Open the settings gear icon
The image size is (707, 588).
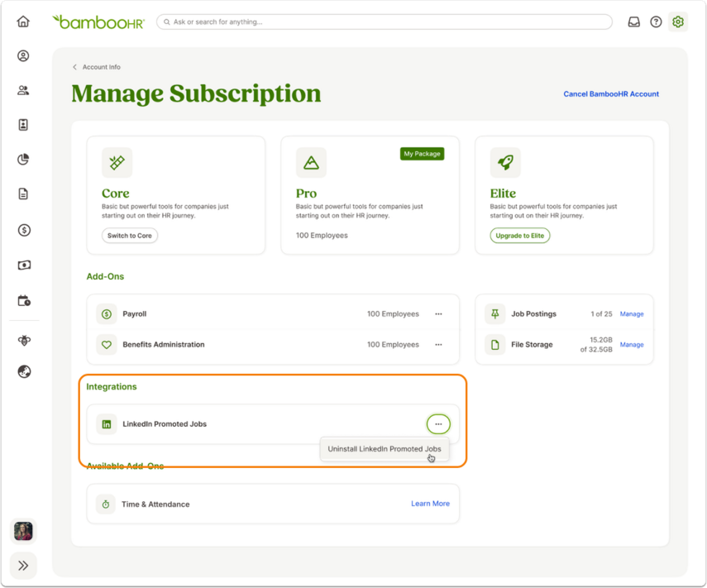(x=678, y=22)
